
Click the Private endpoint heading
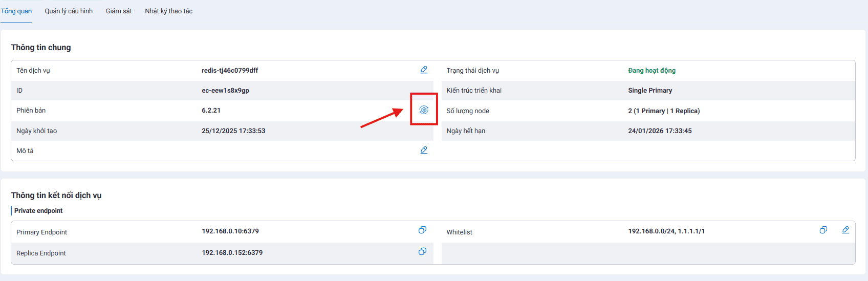click(x=38, y=211)
